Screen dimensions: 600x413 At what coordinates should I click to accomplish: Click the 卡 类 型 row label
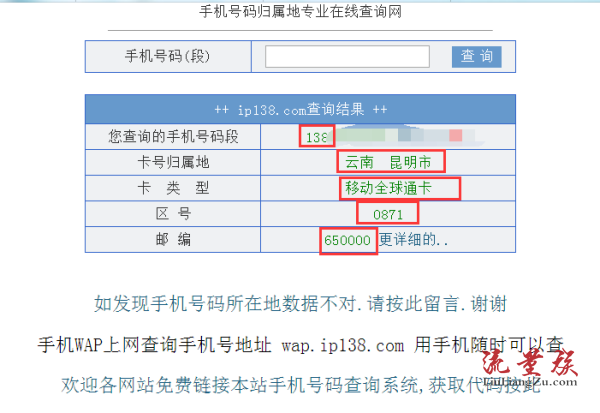(x=173, y=188)
